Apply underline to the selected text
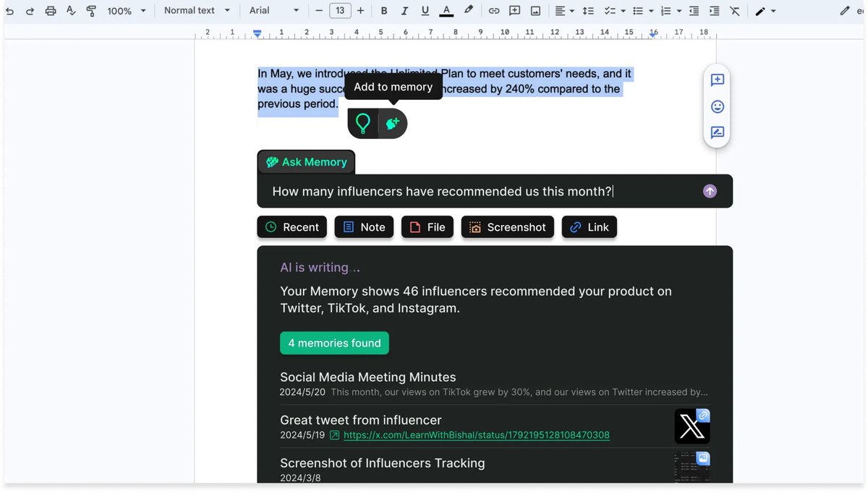 coord(425,10)
